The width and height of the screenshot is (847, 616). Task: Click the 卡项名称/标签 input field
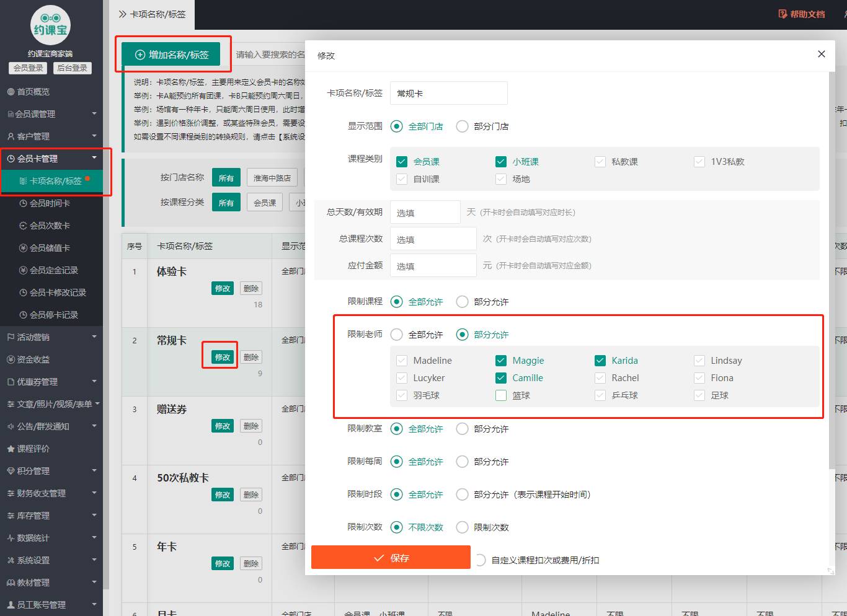pos(449,93)
